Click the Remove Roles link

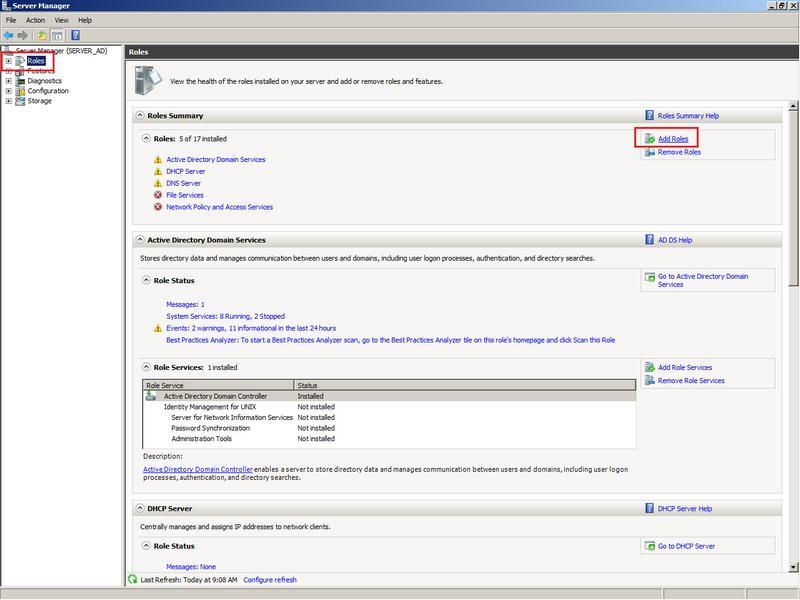[x=679, y=152]
